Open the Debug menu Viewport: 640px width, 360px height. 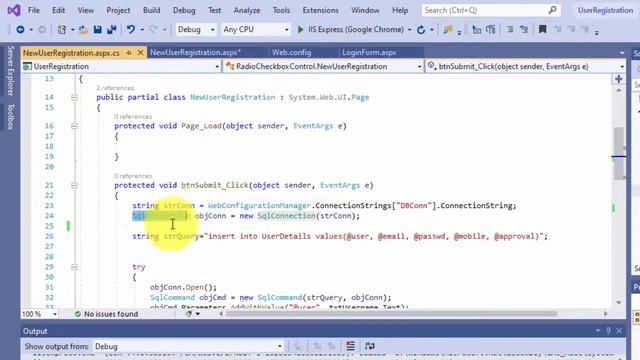(184, 10)
